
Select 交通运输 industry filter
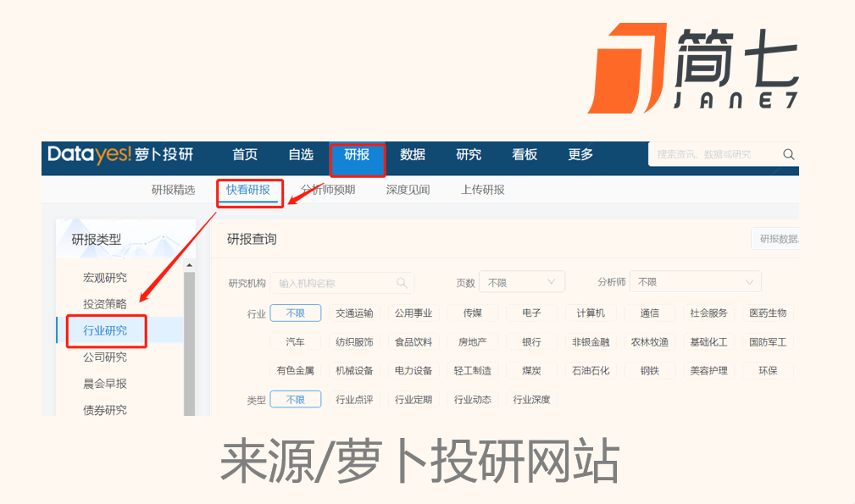[x=354, y=313]
